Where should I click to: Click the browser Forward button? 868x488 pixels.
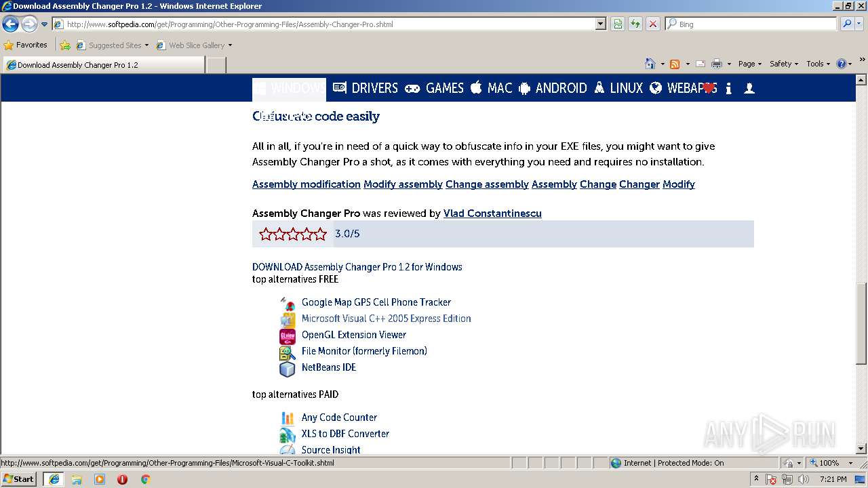[x=29, y=24]
